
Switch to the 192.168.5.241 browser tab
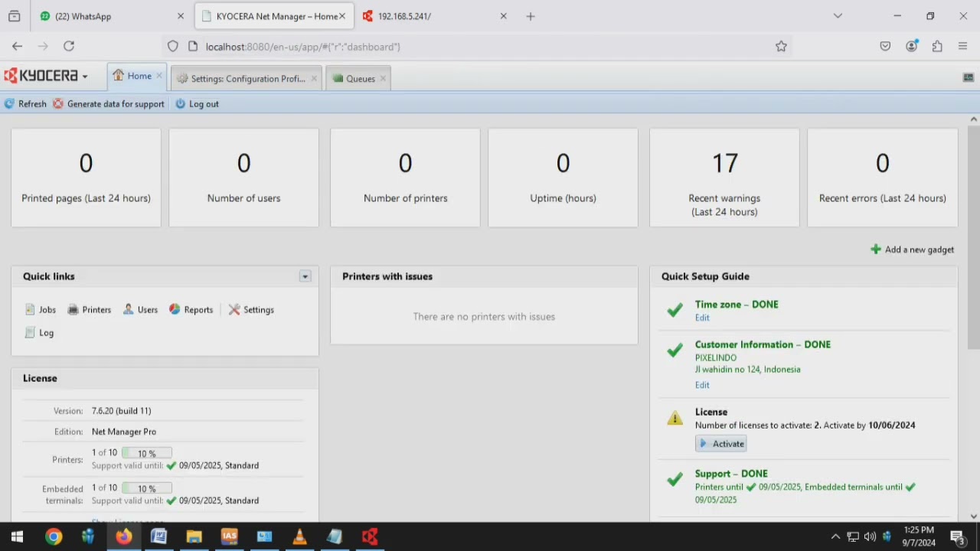tap(435, 16)
